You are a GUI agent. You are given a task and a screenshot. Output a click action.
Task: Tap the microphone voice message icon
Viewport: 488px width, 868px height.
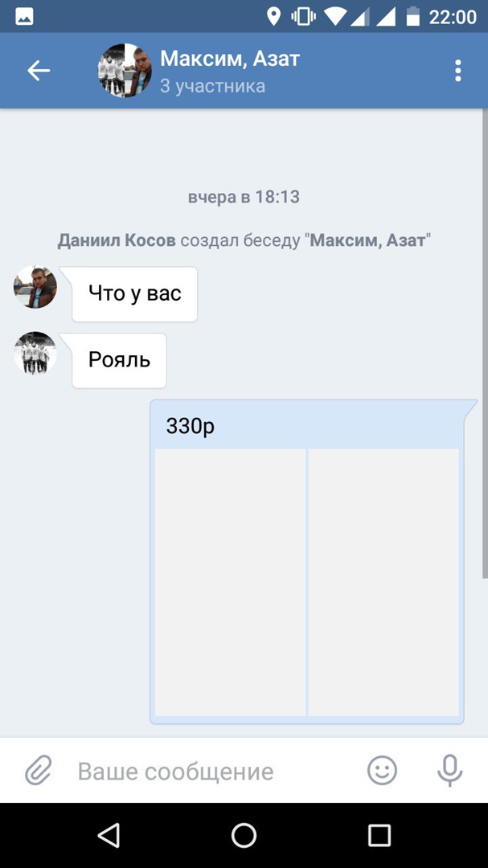[449, 770]
